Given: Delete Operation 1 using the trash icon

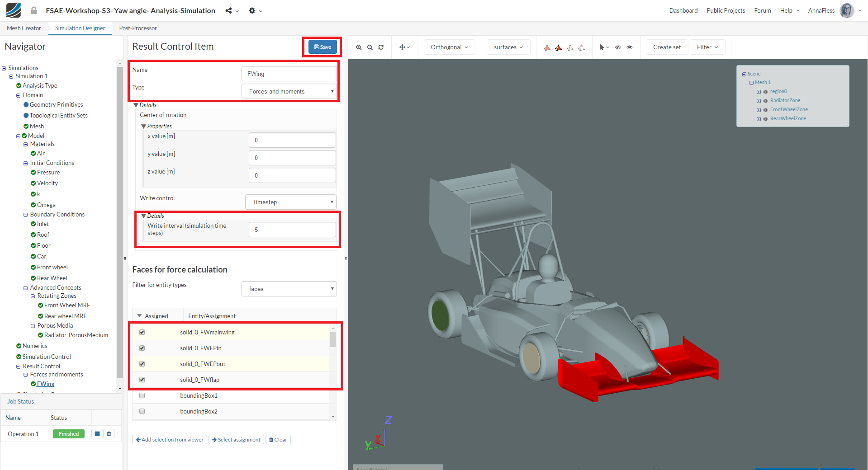Looking at the screenshot, I should coord(109,434).
